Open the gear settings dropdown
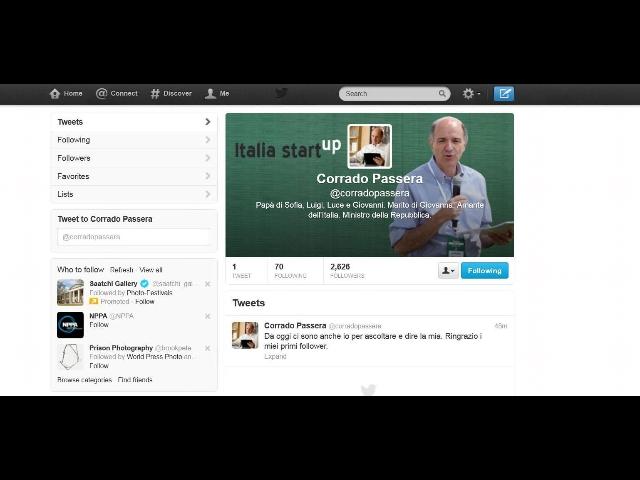The width and height of the screenshot is (640, 480). (471, 93)
